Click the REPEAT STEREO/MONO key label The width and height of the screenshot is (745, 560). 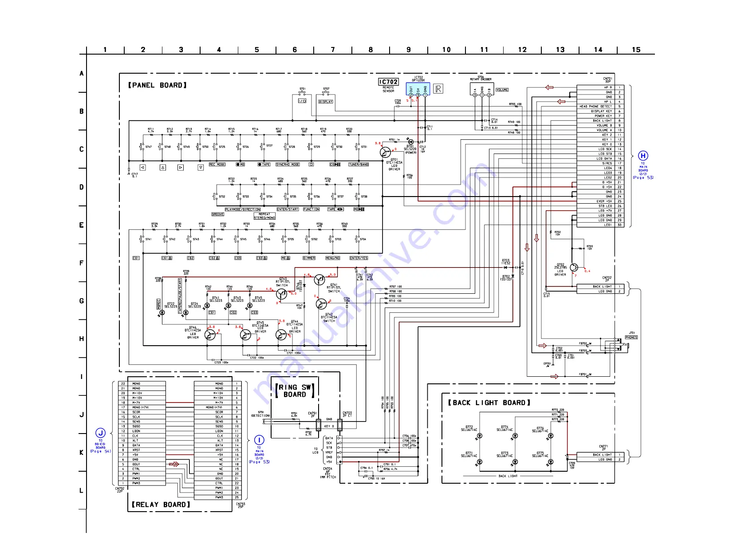tap(264, 216)
